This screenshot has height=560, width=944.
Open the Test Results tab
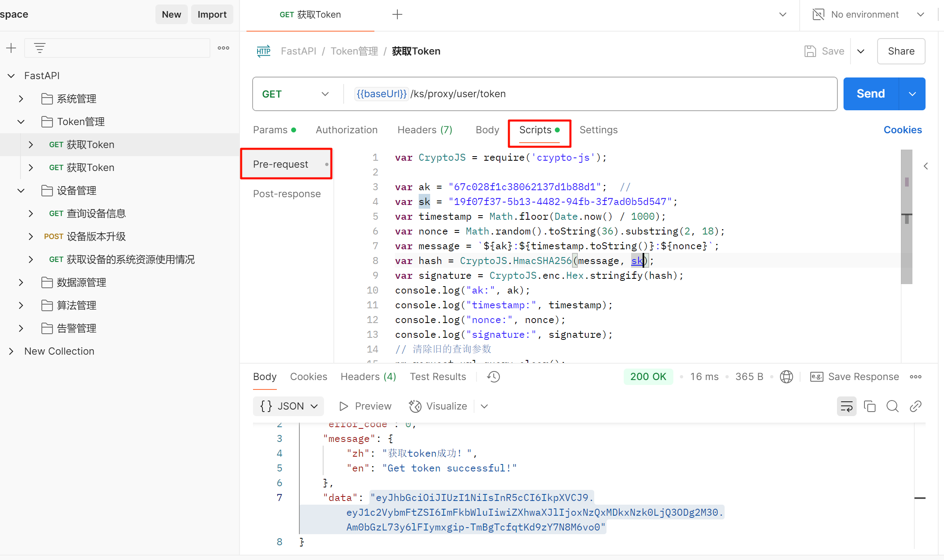(438, 377)
